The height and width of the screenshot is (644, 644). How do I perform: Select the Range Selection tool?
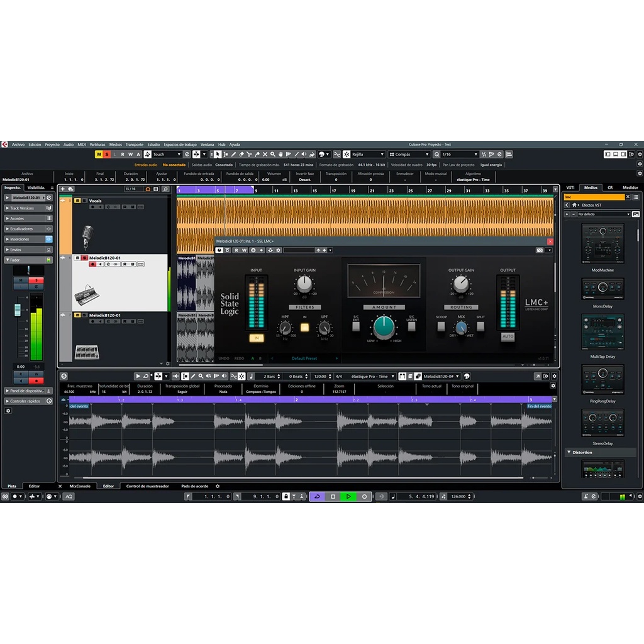click(x=226, y=155)
